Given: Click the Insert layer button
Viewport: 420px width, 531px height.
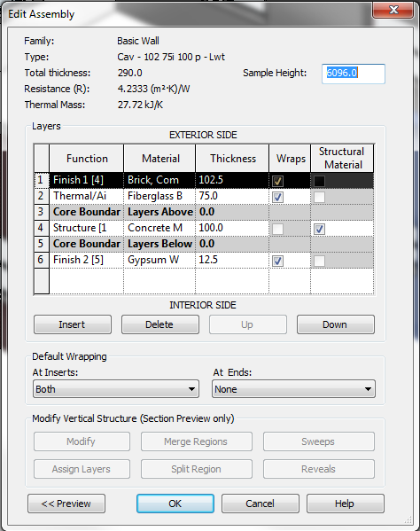Looking at the screenshot, I should click(x=73, y=324).
